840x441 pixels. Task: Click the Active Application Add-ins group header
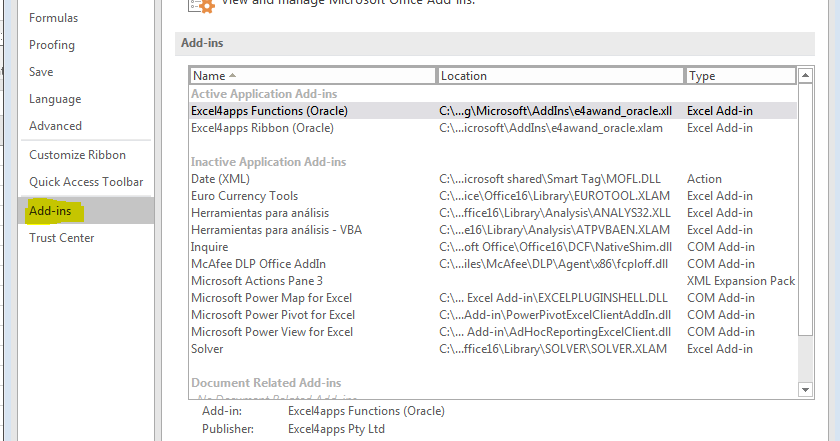coord(264,94)
